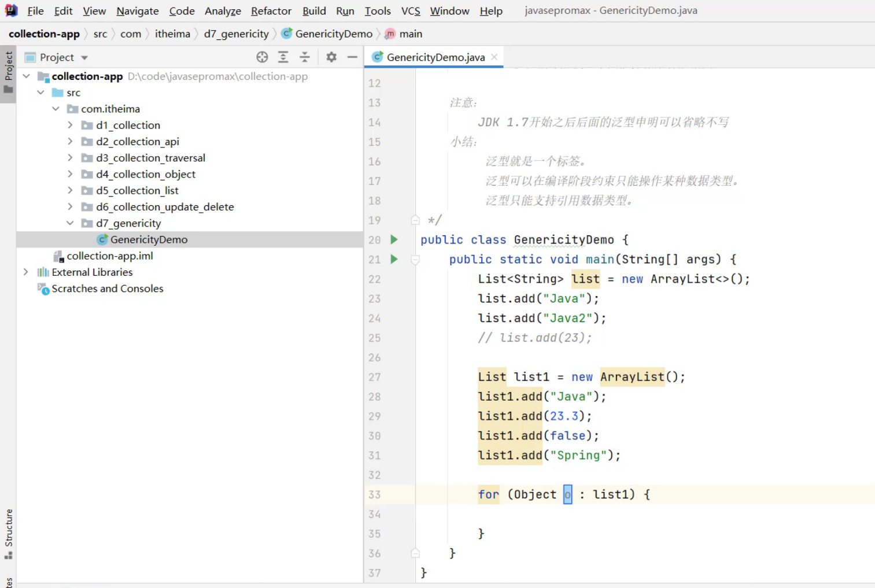This screenshot has height=588, width=875.
Task: Expand all in Project panel
Action: pyautogui.click(x=283, y=57)
